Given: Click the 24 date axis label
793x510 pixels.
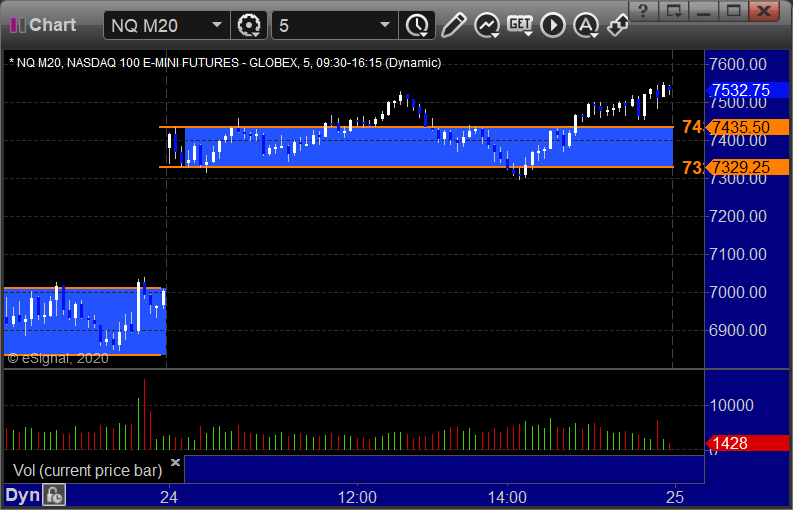Looking at the screenshot, I should (x=168, y=497).
